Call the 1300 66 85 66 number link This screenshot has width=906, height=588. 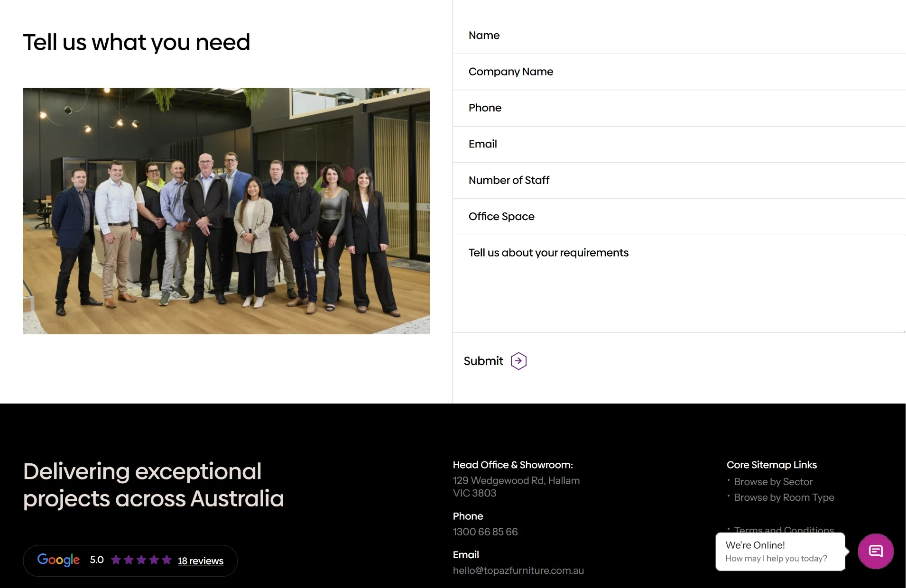click(485, 532)
